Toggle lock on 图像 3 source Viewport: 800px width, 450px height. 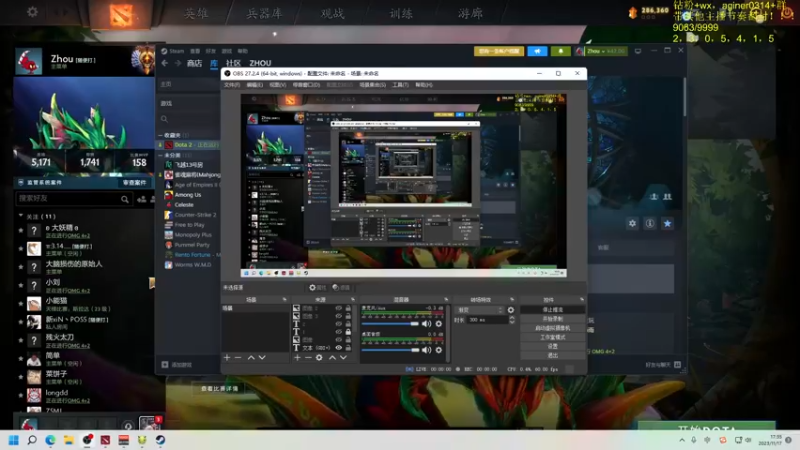[348, 316]
